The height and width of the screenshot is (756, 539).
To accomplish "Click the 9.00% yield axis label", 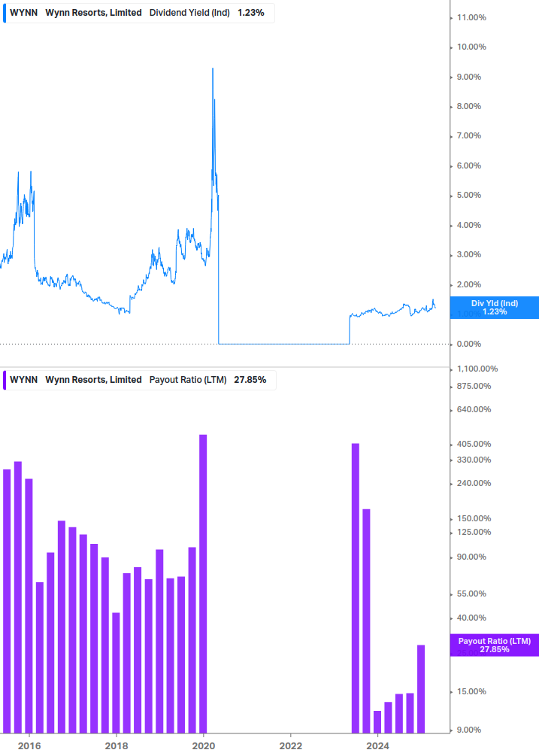I will click(x=469, y=77).
